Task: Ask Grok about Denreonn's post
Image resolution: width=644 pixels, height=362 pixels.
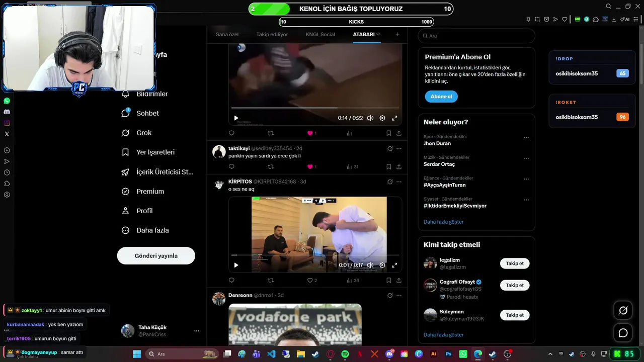Action: point(390,295)
